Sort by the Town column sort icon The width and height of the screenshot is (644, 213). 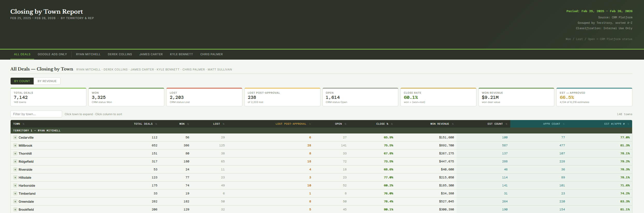pyautogui.click(x=24, y=124)
